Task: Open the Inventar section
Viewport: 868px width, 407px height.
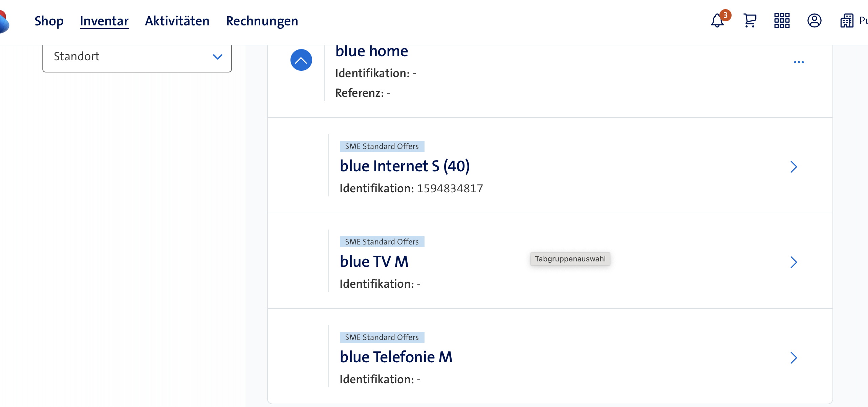Action: tap(104, 21)
